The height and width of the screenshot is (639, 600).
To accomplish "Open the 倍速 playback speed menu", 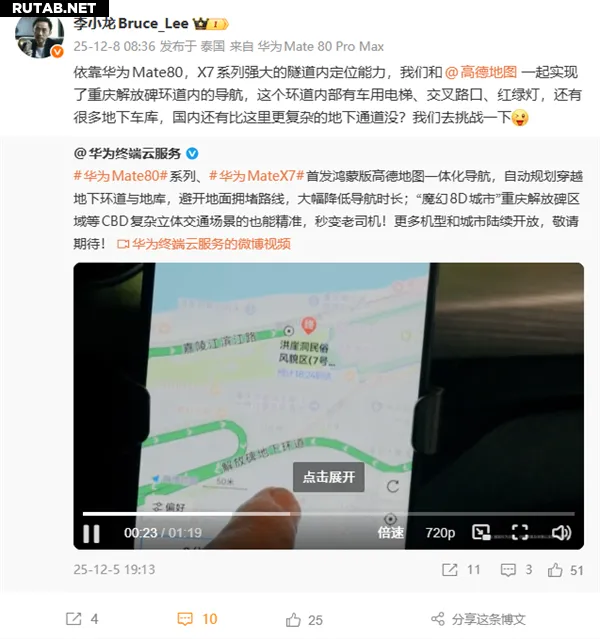I will [x=390, y=532].
